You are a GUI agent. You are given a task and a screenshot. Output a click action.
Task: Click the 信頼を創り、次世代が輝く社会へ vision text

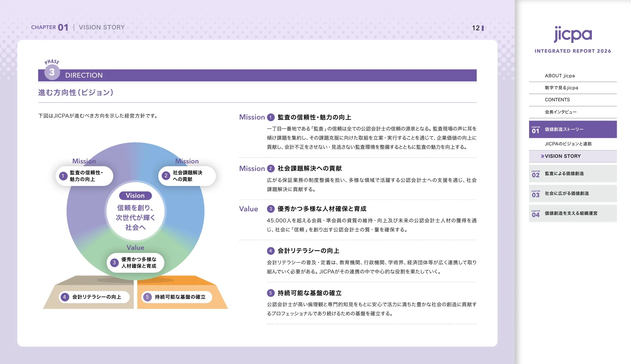(135, 218)
